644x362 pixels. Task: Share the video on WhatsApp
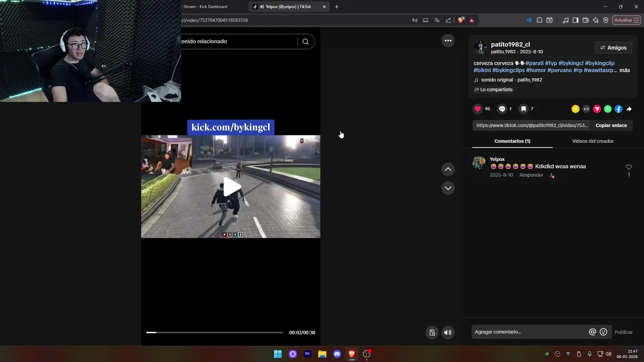click(608, 109)
